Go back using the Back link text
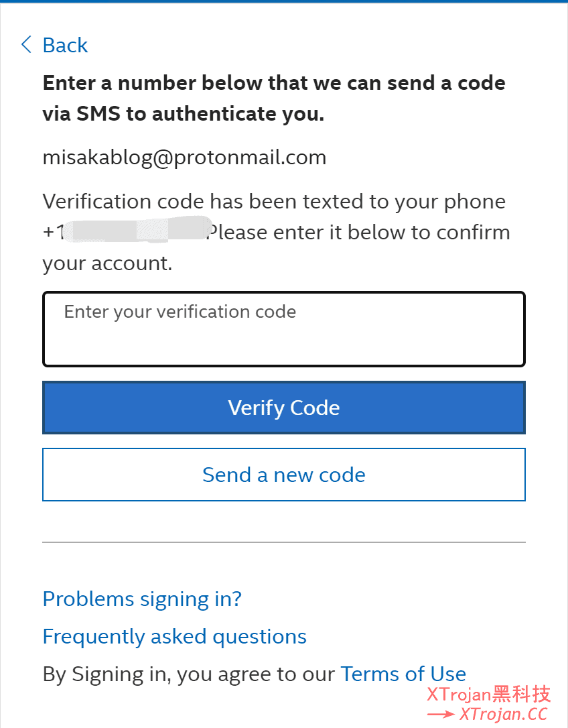This screenshot has height=728, width=568. (x=65, y=45)
